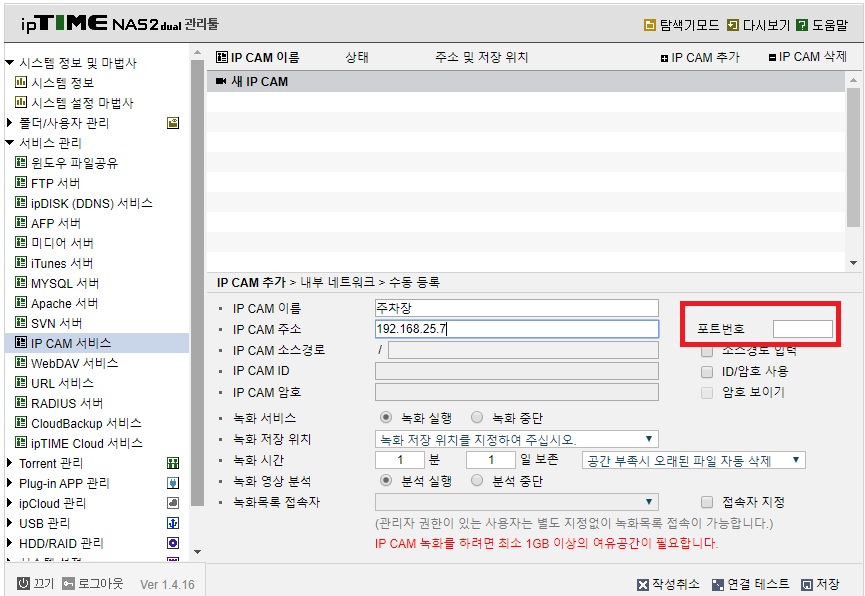Enable the 소스경로 입력 checkbox
Screen dimensions: 865x596
pyautogui.click(x=707, y=351)
